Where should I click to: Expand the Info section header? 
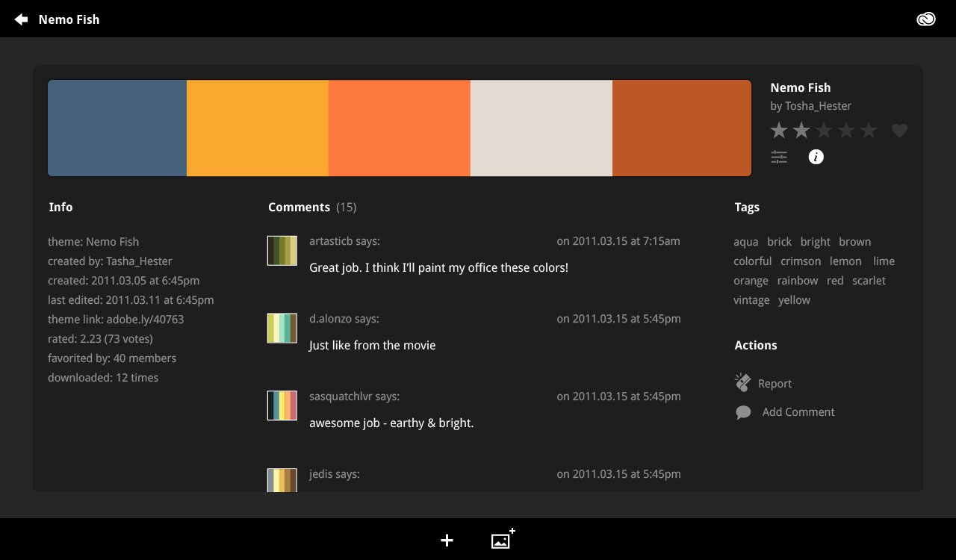coord(60,207)
